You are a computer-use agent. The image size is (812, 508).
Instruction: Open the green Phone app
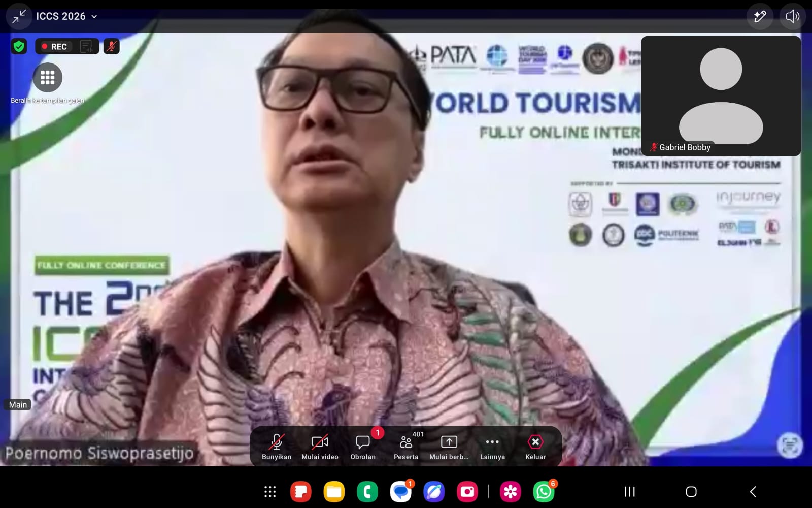pyautogui.click(x=367, y=492)
